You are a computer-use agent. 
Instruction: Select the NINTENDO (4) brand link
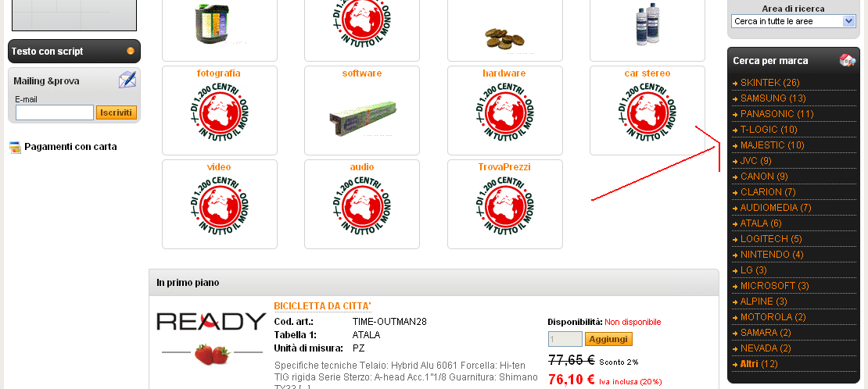click(x=772, y=255)
